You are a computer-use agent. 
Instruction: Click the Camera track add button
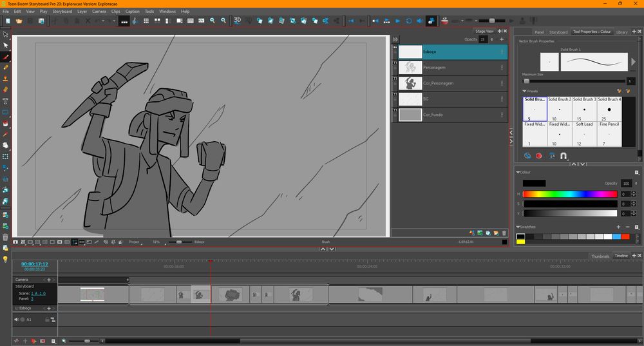tap(48, 280)
